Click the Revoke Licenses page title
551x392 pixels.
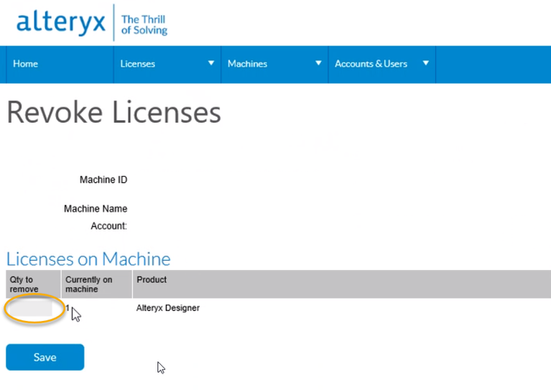[114, 113]
